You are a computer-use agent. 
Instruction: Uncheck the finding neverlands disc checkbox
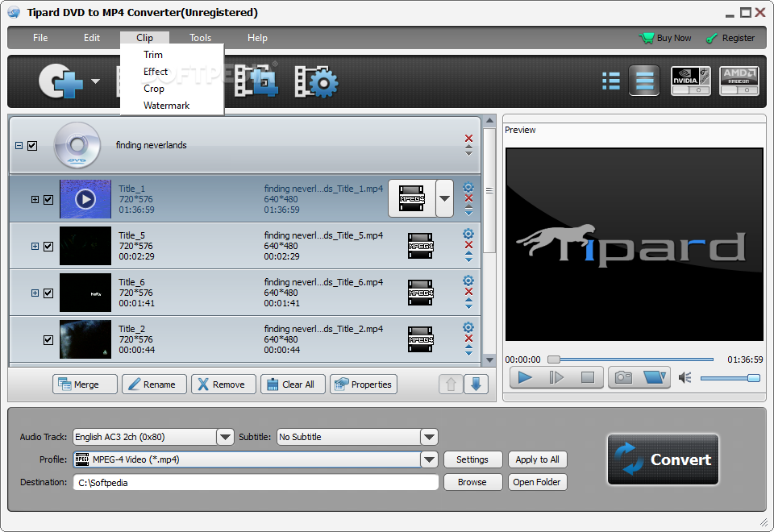[x=32, y=146]
